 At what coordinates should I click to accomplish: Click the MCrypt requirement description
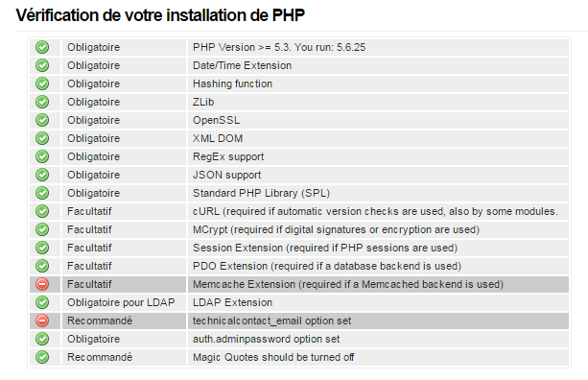336,229
